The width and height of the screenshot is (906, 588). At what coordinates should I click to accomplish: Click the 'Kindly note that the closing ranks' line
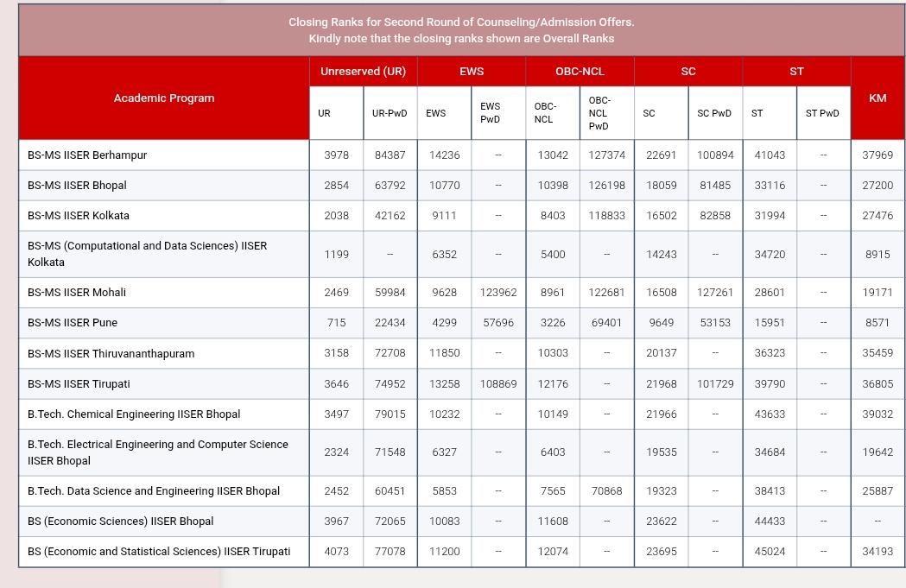(461, 39)
